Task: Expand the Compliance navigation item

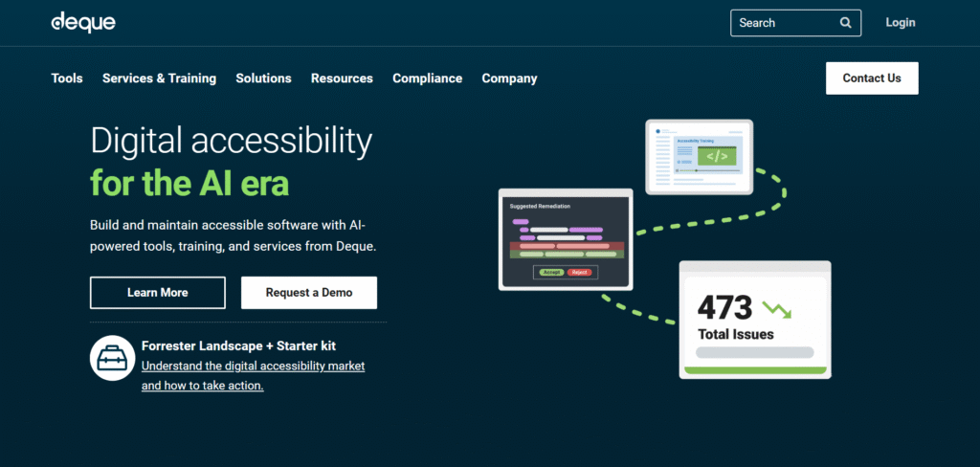Action: (x=427, y=78)
